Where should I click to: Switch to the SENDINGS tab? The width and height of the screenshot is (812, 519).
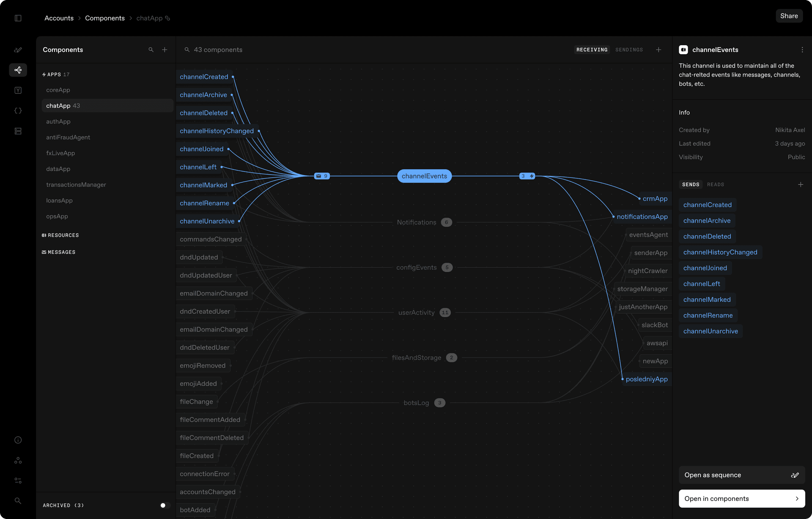click(x=629, y=49)
